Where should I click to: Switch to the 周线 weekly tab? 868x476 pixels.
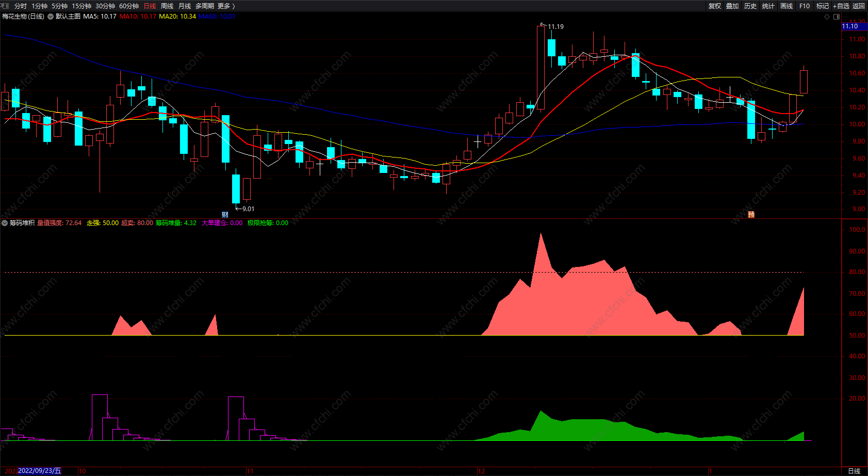pyautogui.click(x=167, y=6)
